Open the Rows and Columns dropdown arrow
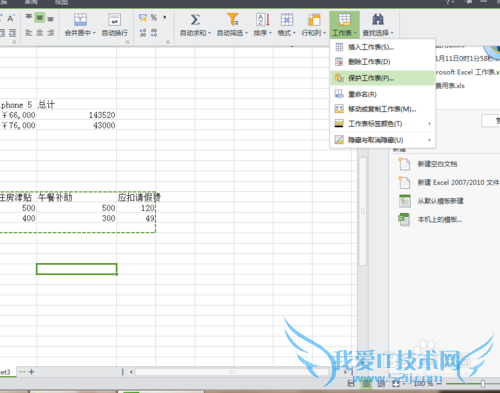Viewport: 500px width, 393px height. point(325,33)
